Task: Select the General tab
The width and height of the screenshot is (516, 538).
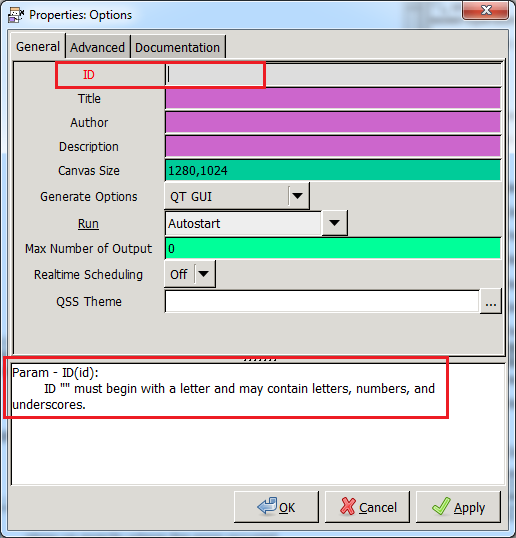Action: click(x=38, y=46)
